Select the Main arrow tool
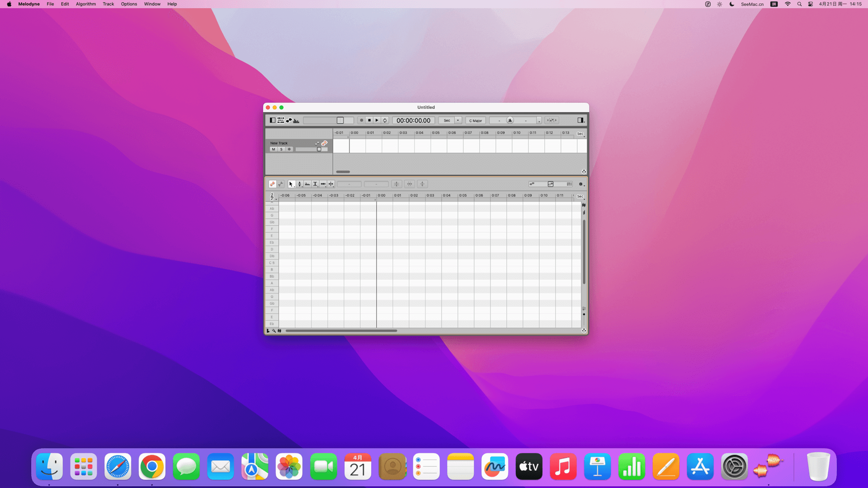Screen dimensions: 868x488 coord(291,184)
